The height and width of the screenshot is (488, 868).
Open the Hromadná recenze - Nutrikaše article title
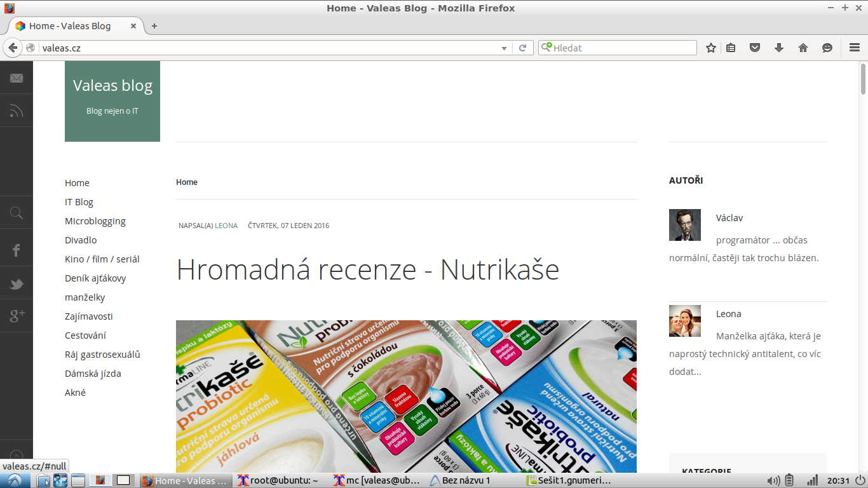point(368,269)
